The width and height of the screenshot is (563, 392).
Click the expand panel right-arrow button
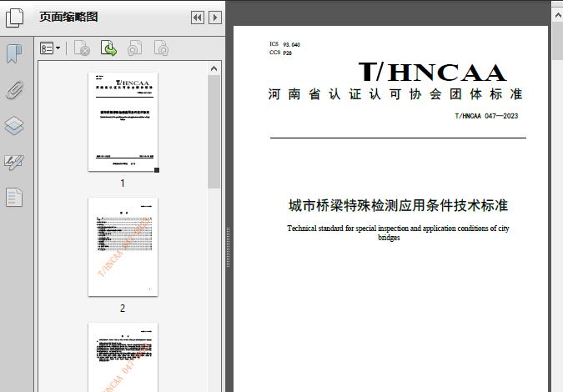(214, 18)
